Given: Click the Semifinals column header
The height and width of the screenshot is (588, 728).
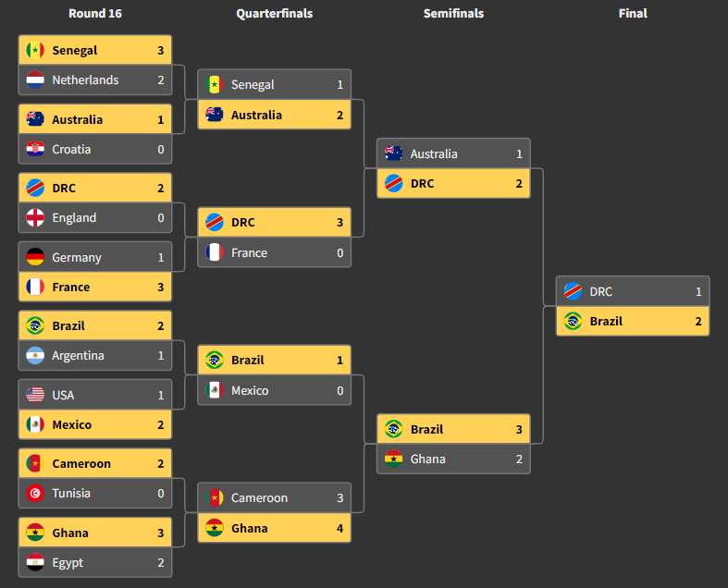Looking at the screenshot, I should click(453, 14).
